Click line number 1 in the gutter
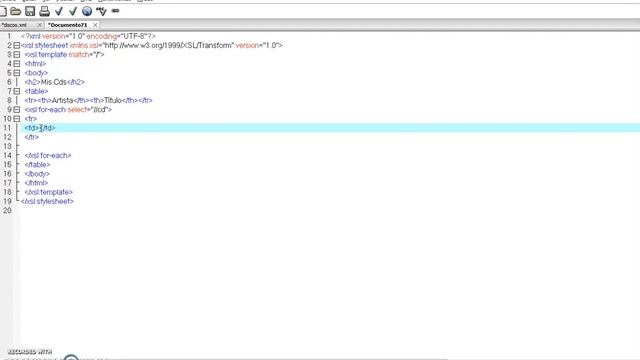Screen dimensions: 640x360 tap(9, 36)
